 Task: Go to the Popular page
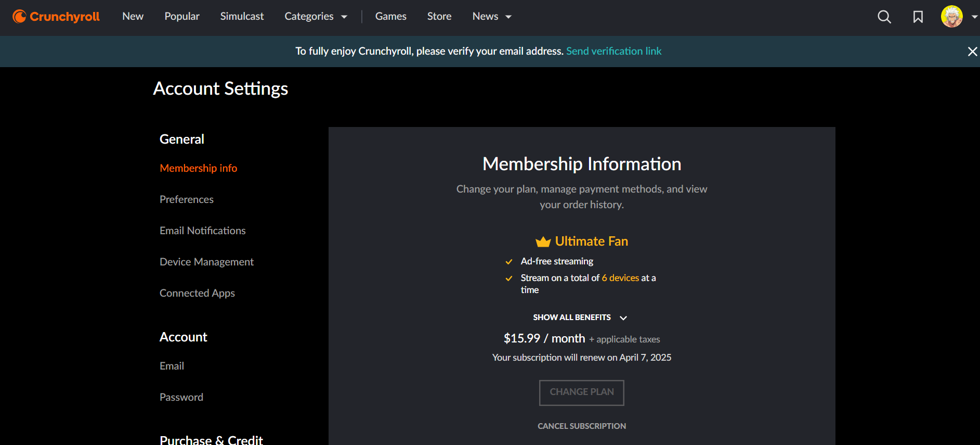click(x=182, y=17)
